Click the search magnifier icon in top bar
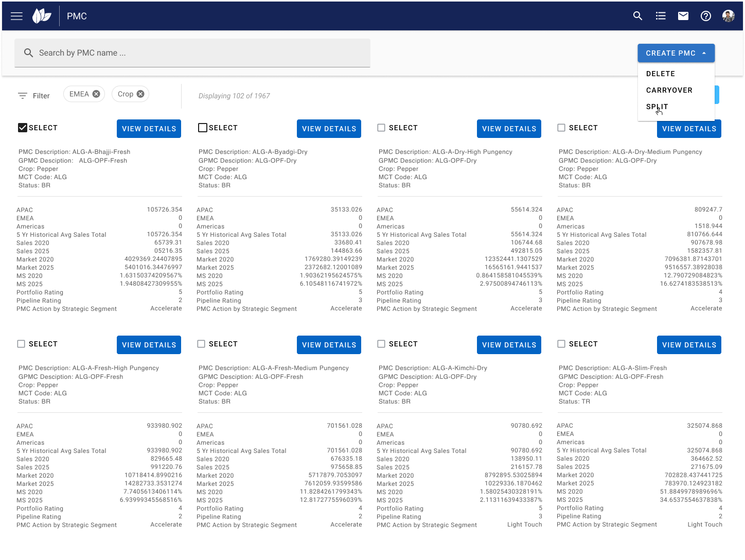Image resolution: width=745 pixels, height=560 pixels. point(637,16)
